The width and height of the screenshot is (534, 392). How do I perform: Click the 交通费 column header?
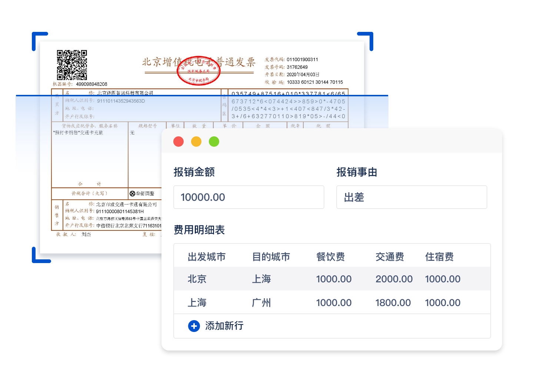390,257
